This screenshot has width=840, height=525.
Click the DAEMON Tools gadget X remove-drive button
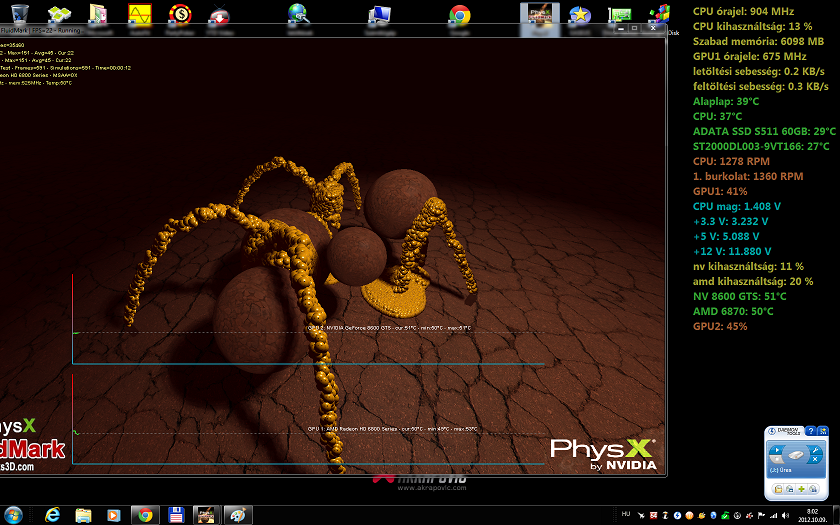(815, 459)
